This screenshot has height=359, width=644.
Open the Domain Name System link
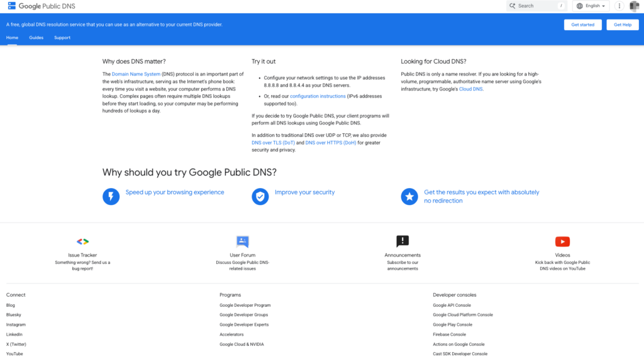136,74
